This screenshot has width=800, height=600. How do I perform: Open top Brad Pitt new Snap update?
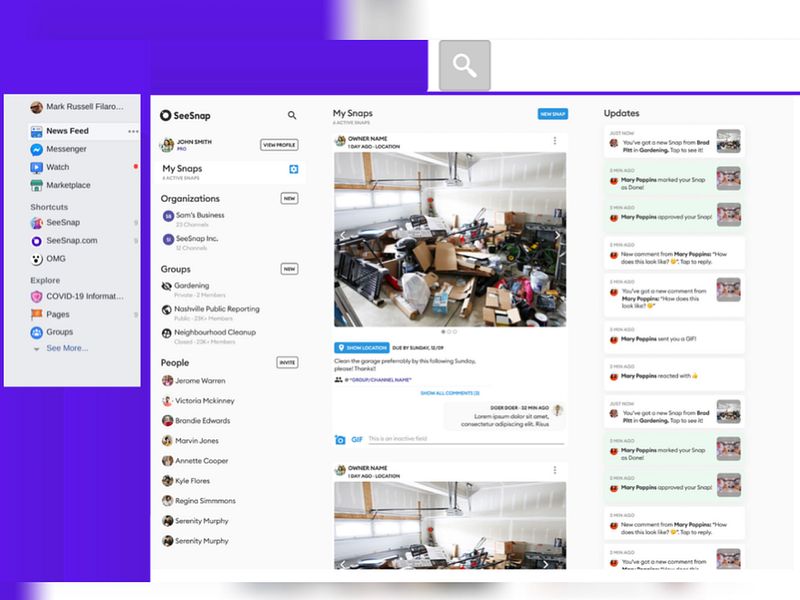(674, 142)
